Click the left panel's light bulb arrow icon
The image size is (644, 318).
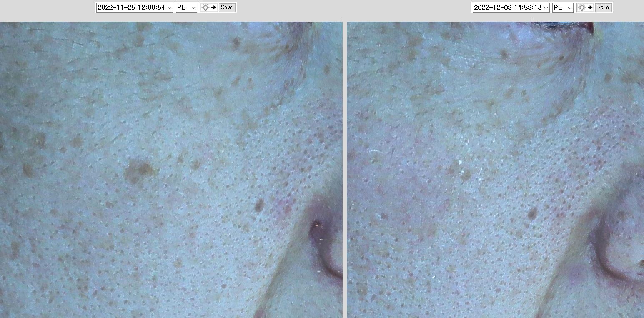point(208,8)
